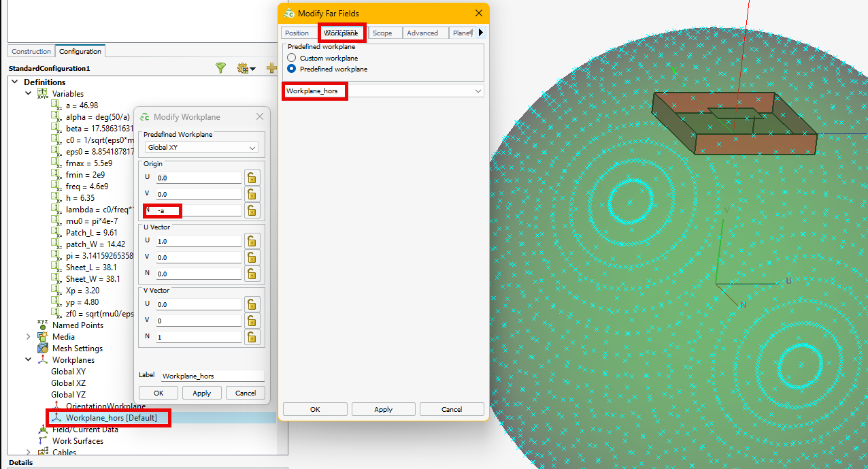The height and width of the screenshot is (469, 868).
Task: Click the green filter funnel icon
Action: [x=220, y=68]
